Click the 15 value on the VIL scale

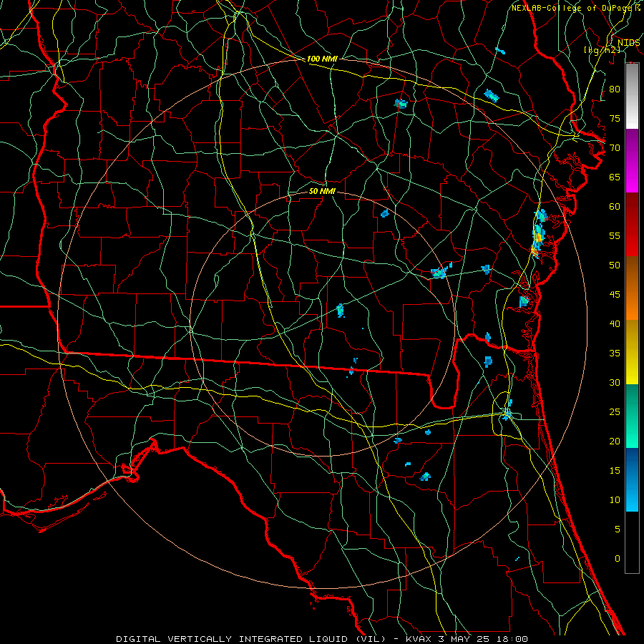point(615,471)
